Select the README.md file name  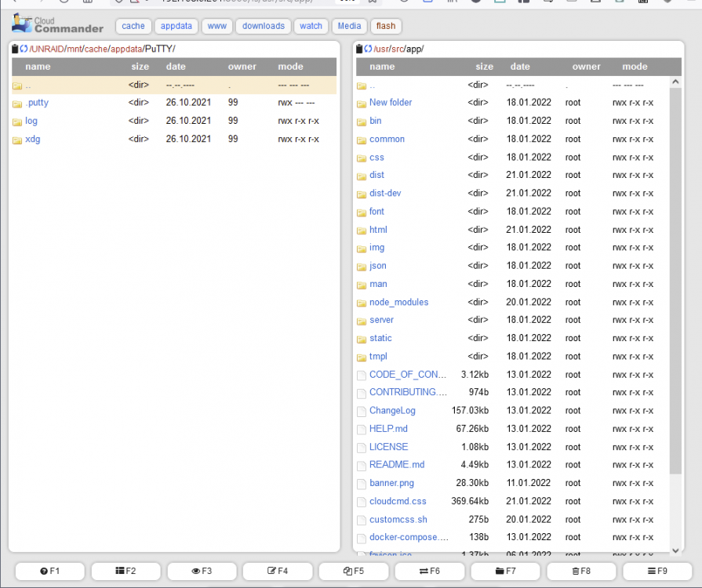click(x=397, y=464)
